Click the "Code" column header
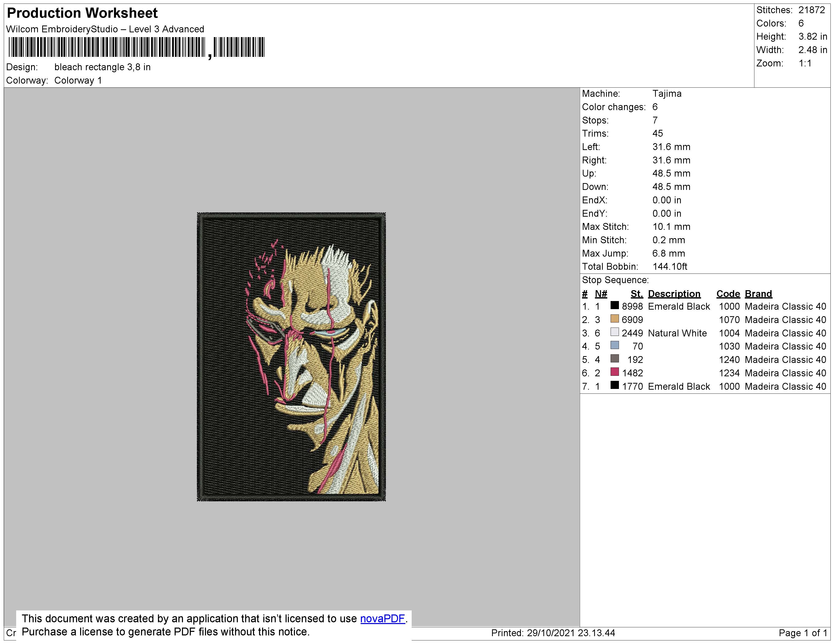The height and width of the screenshot is (644, 834). (728, 294)
